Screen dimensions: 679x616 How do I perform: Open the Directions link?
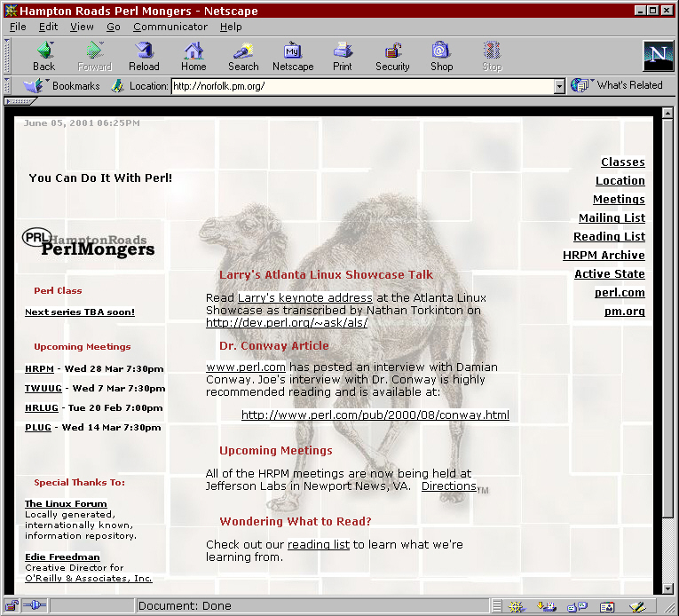pos(448,486)
